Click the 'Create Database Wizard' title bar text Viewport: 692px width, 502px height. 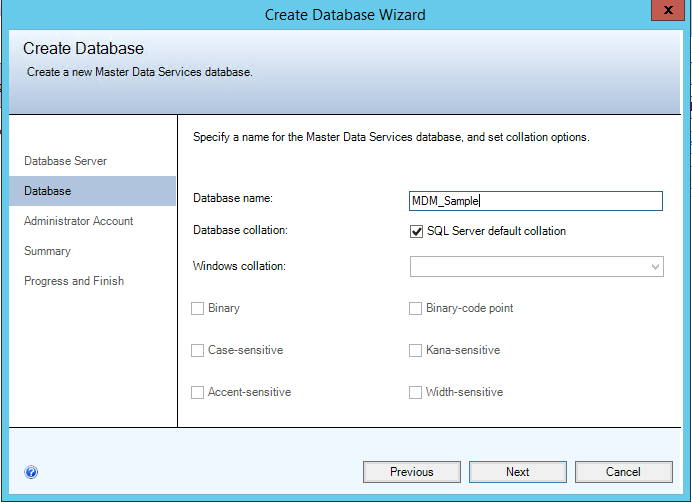click(345, 15)
